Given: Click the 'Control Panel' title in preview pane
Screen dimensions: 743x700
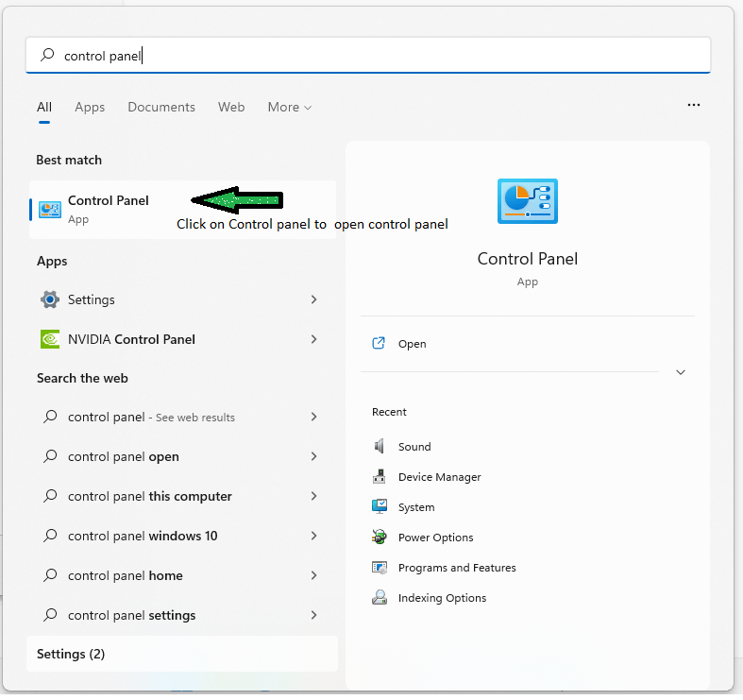Looking at the screenshot, I should pos(528,259).
